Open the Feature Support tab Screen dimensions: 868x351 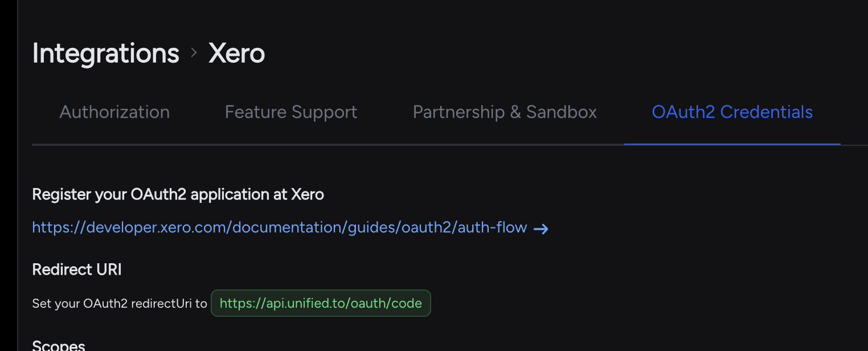click(x=291, y=112)
